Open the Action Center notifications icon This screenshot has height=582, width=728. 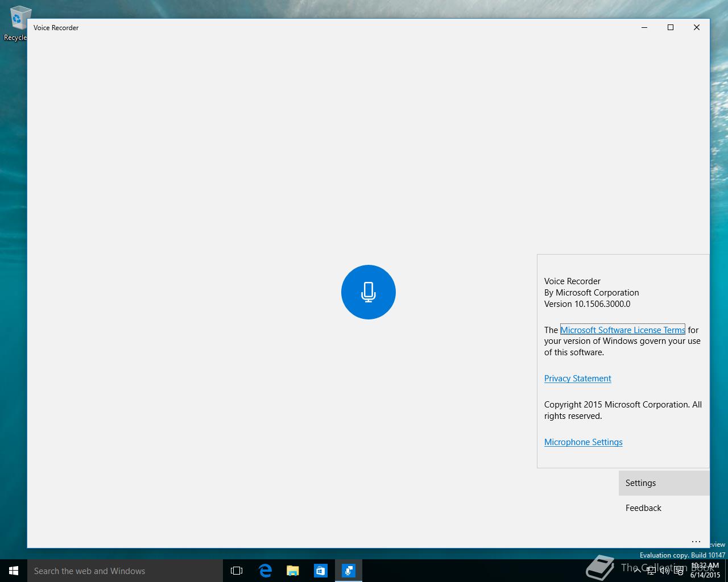[x=679, y=571]
